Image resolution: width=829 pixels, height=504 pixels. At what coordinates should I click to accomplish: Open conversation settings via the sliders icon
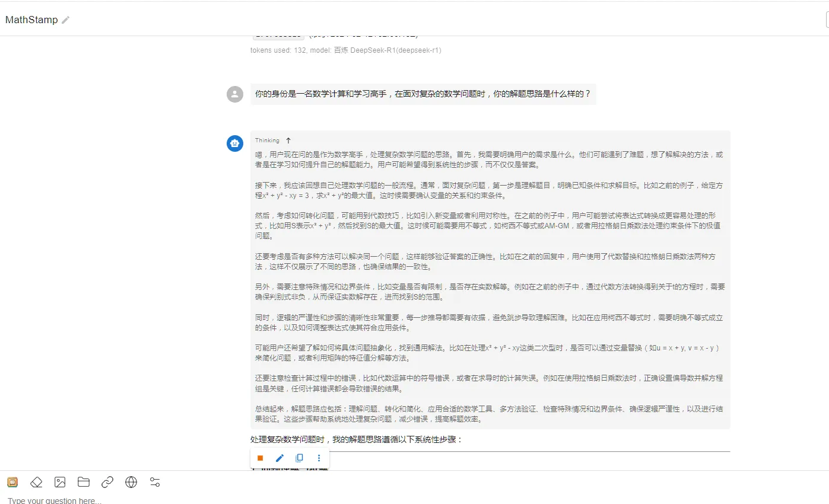point(155,482)
